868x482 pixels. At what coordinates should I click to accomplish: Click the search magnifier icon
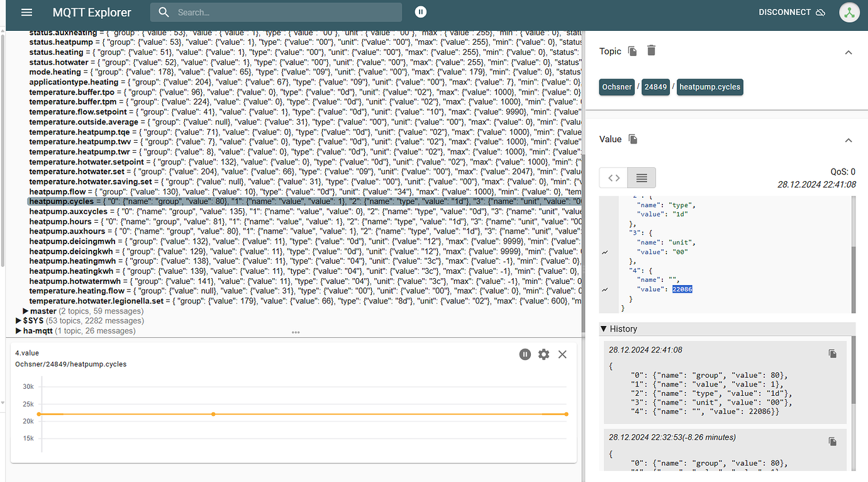point(164,13)
